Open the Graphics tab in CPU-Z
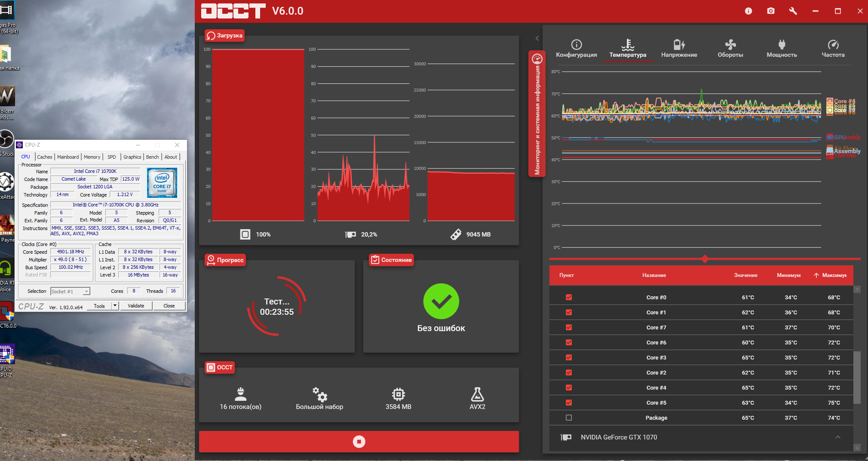868x461 pixels. click(132, 157)
